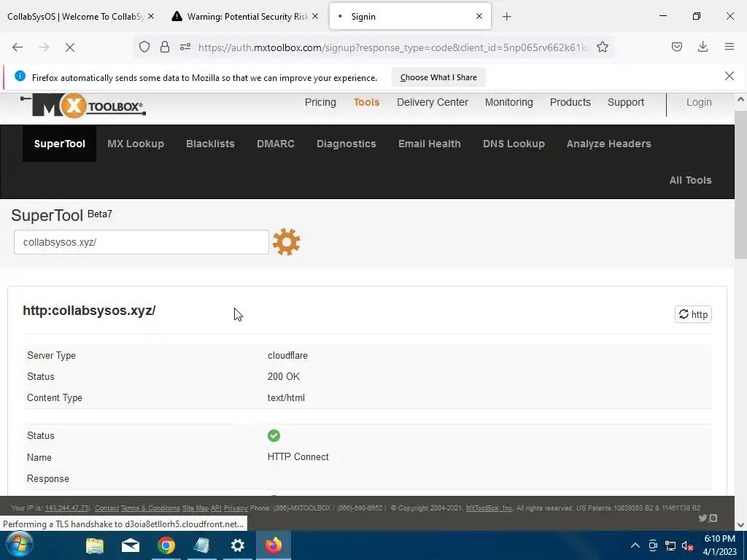Image resolution: width=747 pixels, height=560 pixels.
Task: Open the Monitoring menu item
Action: 508,102
